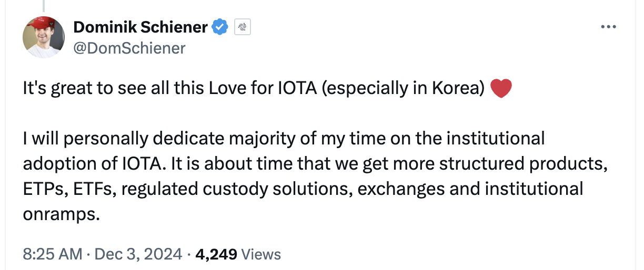Click the @DomSchiener handle
Viewport: 644px width, 270px height.
[129, 48]
